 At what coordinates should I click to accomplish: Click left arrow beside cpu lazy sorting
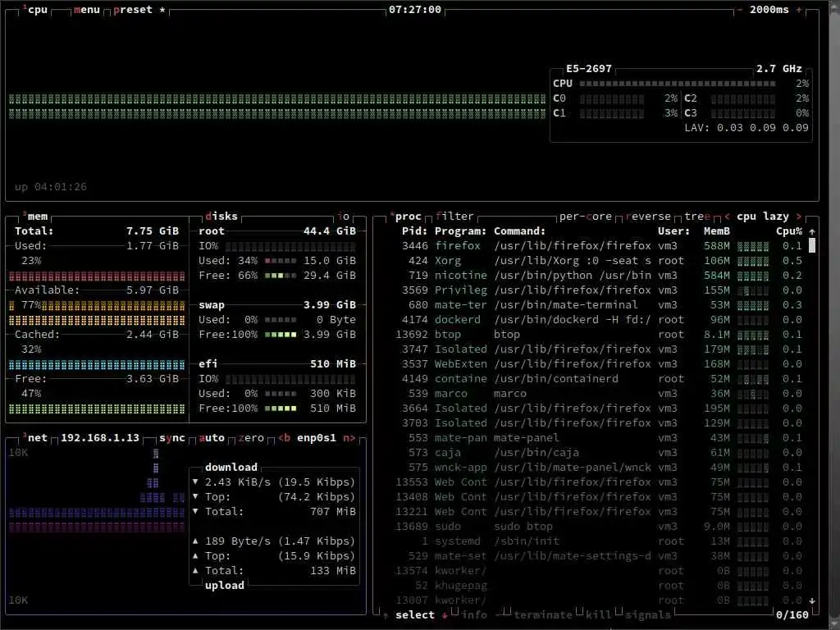pyautogui.click(x=727, y=217)
